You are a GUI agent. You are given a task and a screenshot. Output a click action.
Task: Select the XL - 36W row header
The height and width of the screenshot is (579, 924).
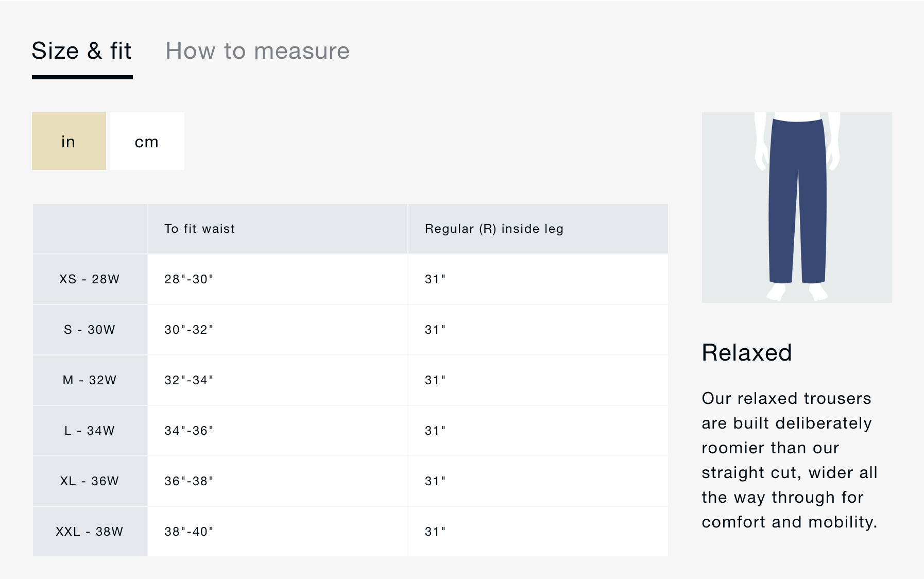pos(90,481)
